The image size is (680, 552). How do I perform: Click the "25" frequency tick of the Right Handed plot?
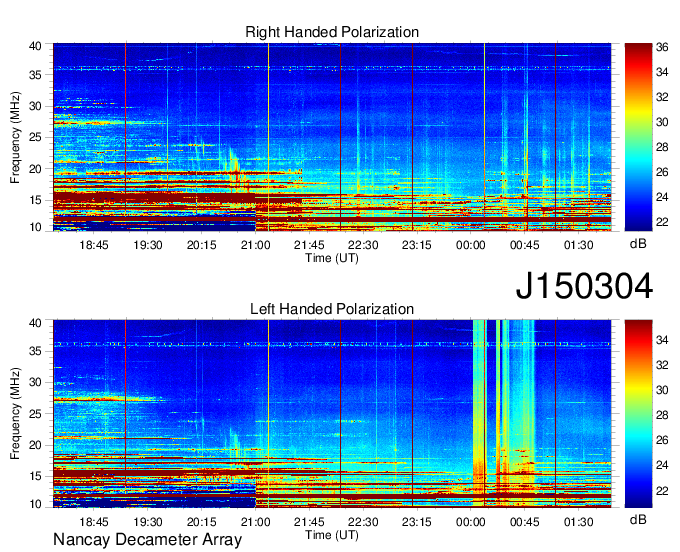point(35,137)
